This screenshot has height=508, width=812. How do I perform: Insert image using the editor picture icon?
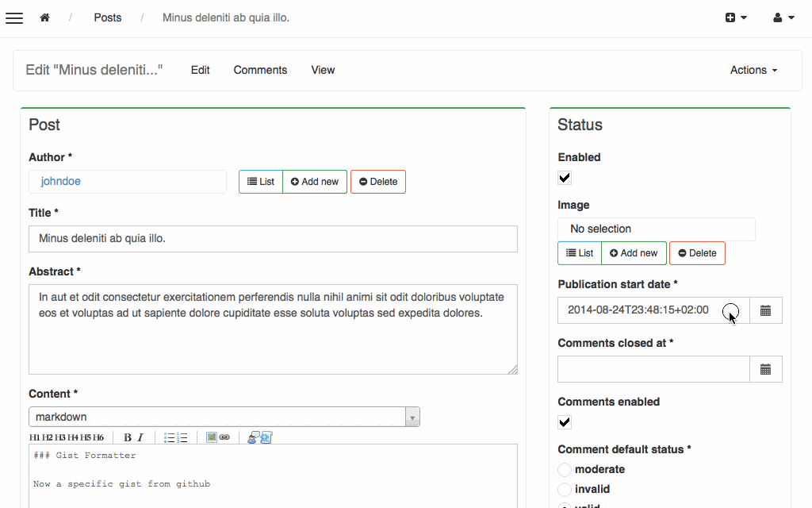pyautogui.click(x=212, y=437)
